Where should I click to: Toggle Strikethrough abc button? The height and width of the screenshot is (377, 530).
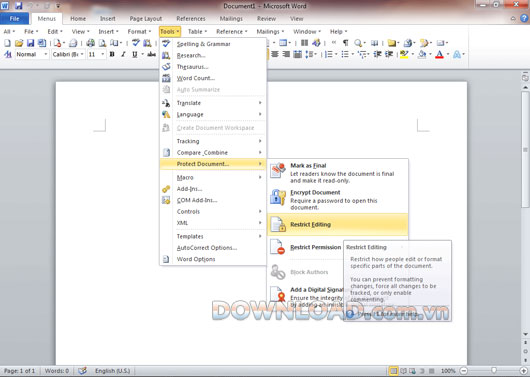tap(152, 54)
